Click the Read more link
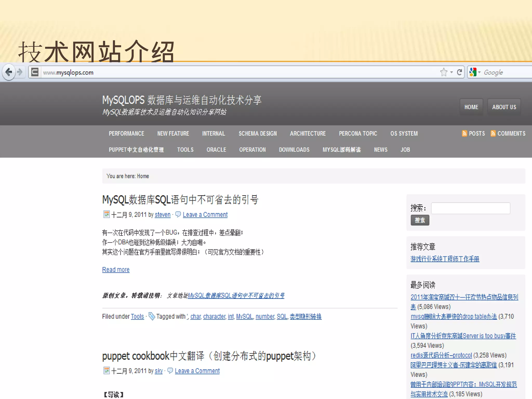532x399 pixels. [116, 270]
